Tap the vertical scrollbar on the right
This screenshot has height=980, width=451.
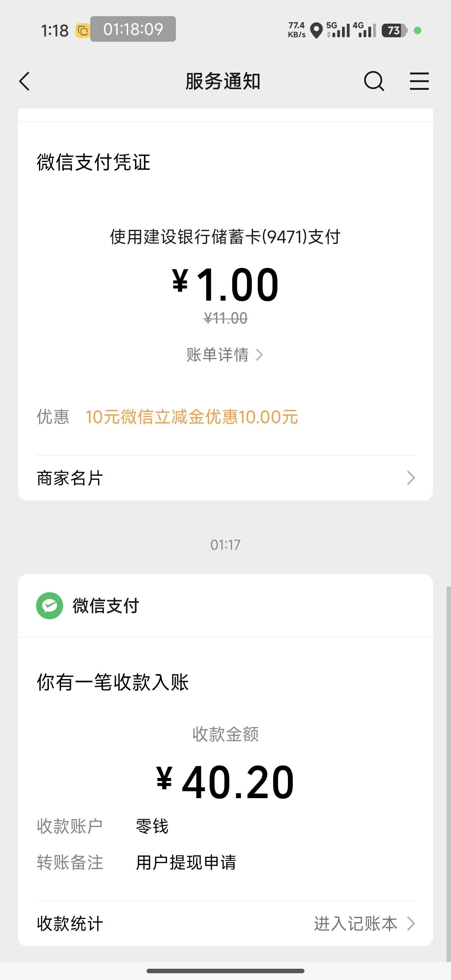click(448, 772)
